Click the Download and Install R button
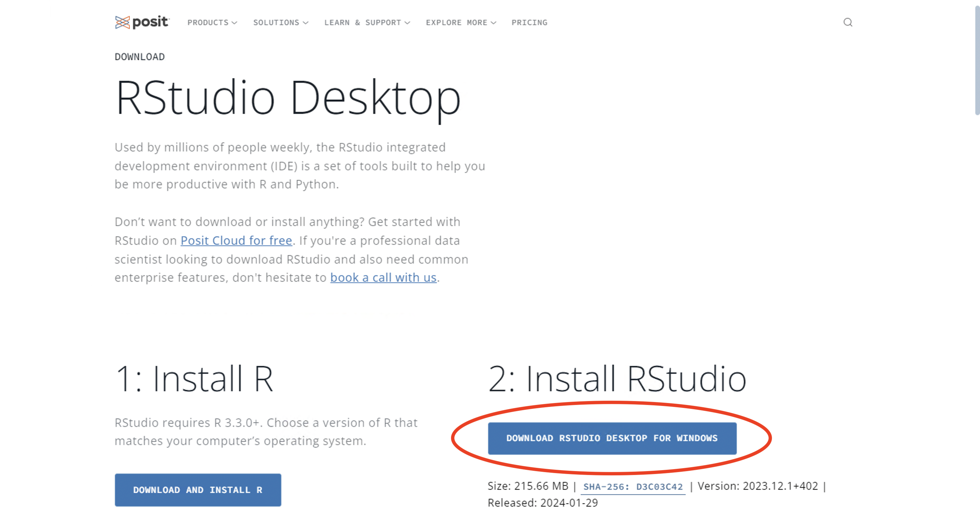Screen dimensions: 980x509 198,490
